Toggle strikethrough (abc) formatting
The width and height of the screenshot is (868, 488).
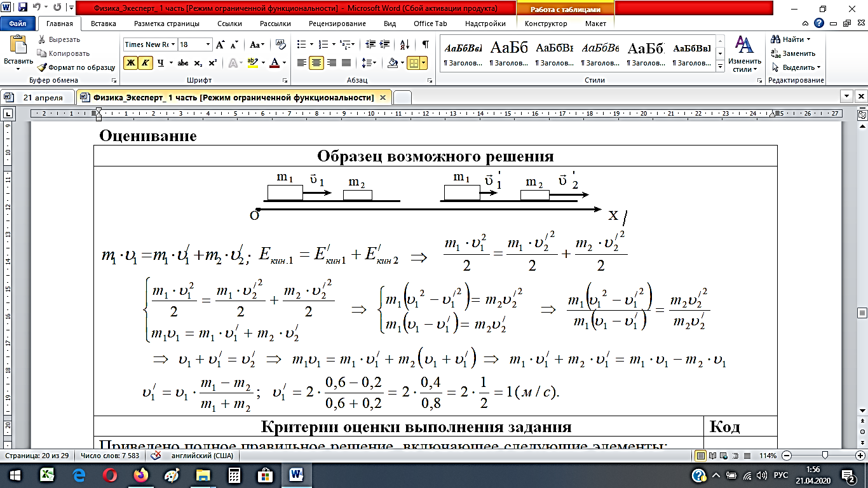pos(183,62)
